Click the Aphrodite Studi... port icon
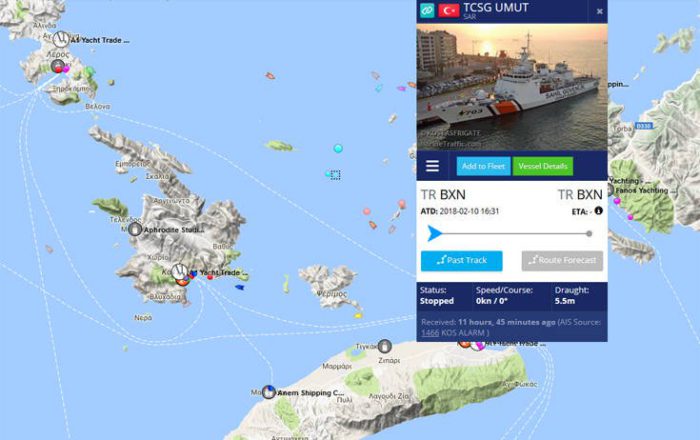Screen dimensions: 700x440 135,229
